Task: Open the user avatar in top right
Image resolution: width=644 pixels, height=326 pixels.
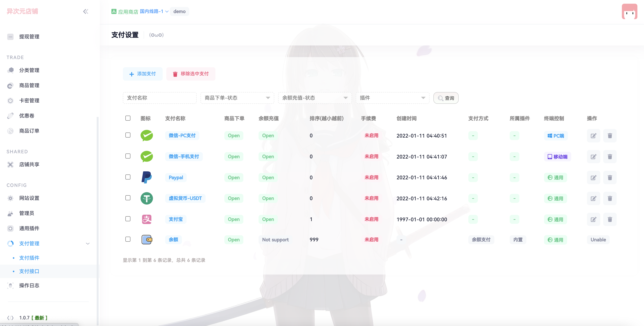Action: click(x=629, y=11)
